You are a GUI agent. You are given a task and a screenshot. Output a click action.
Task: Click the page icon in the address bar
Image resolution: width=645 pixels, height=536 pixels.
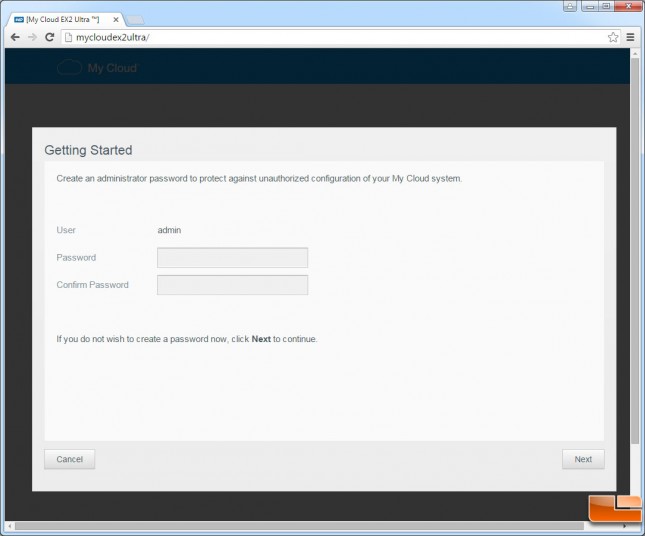tap(69, 37)
